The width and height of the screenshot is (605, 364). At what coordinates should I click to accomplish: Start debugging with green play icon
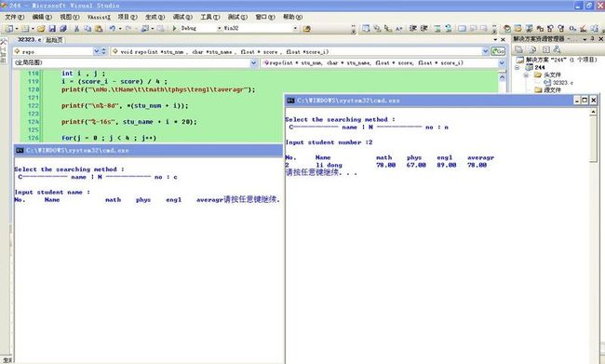coord(174,29)
